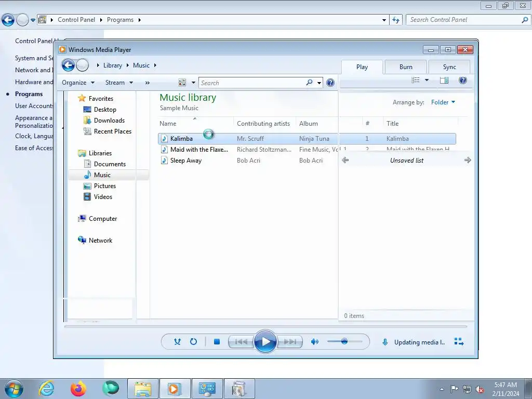The height and width of the screenshot is (399, 532).
Task: Click the Updating media library download arrow
Action: (385, 342)
